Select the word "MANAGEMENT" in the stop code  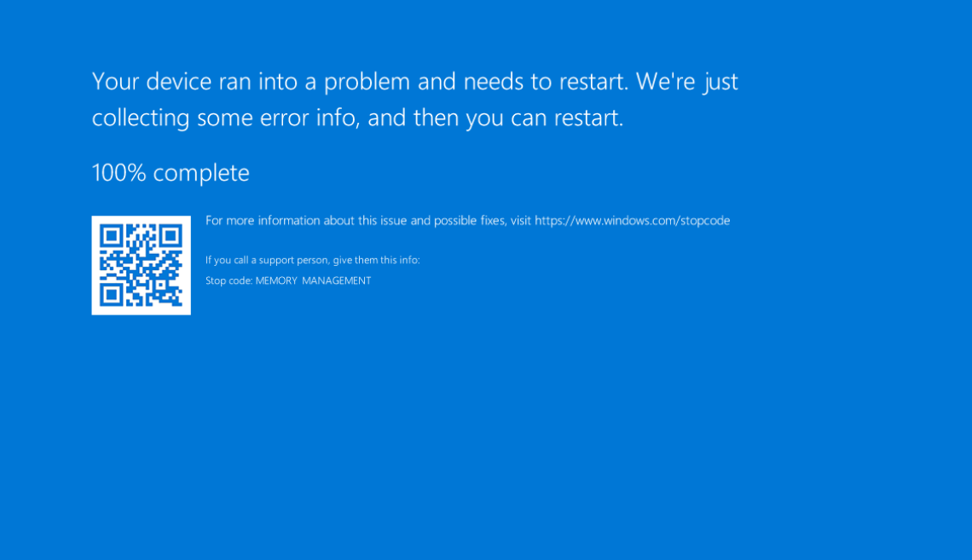[x=336, y=280]
